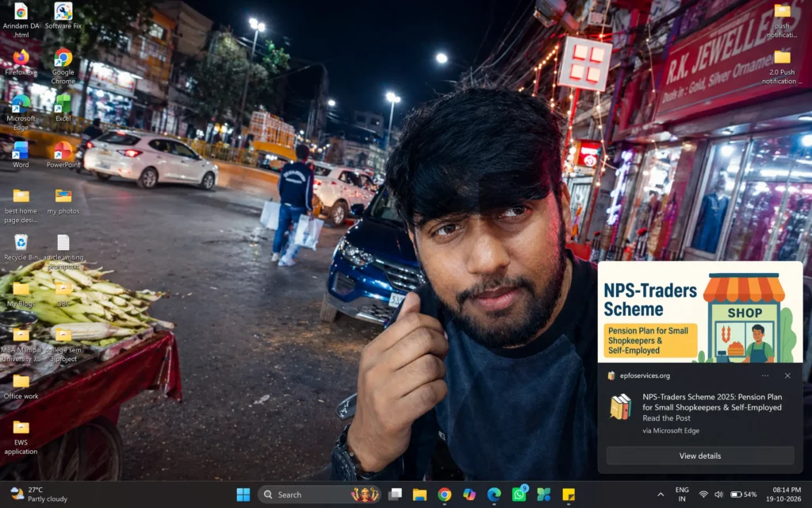Click the NPS-Traders Scheme notification image

point(700,312)
